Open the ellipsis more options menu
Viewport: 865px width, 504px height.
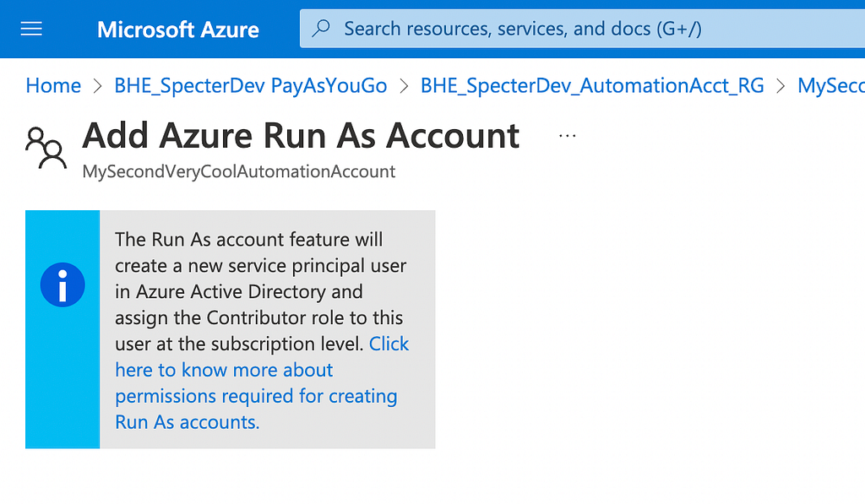click(567, 136)
